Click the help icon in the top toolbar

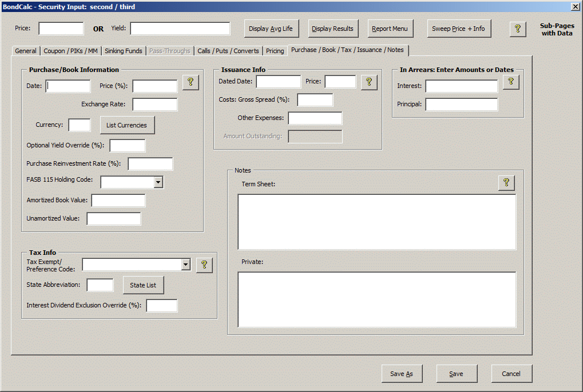tap(517, 29)
